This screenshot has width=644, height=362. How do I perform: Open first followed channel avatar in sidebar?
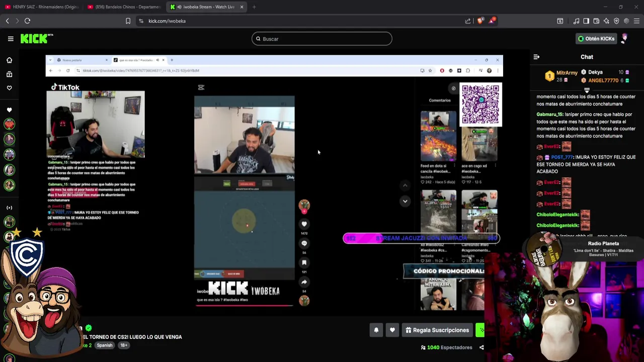pos(9,124)
